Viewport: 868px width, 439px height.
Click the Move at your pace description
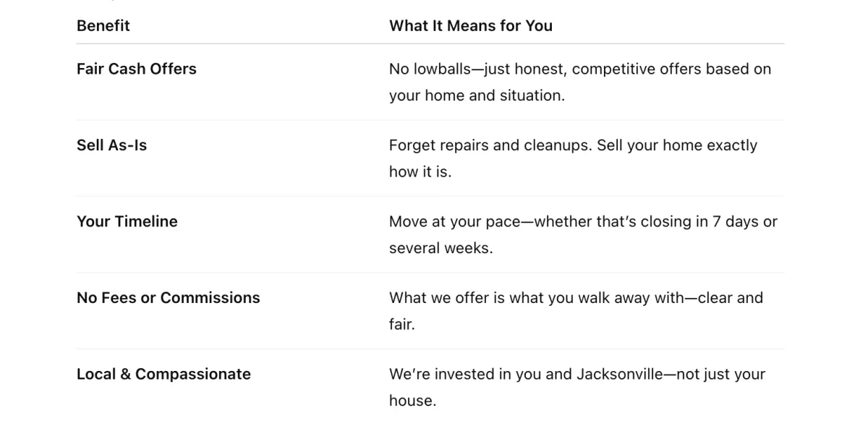(x=583, y=235)
